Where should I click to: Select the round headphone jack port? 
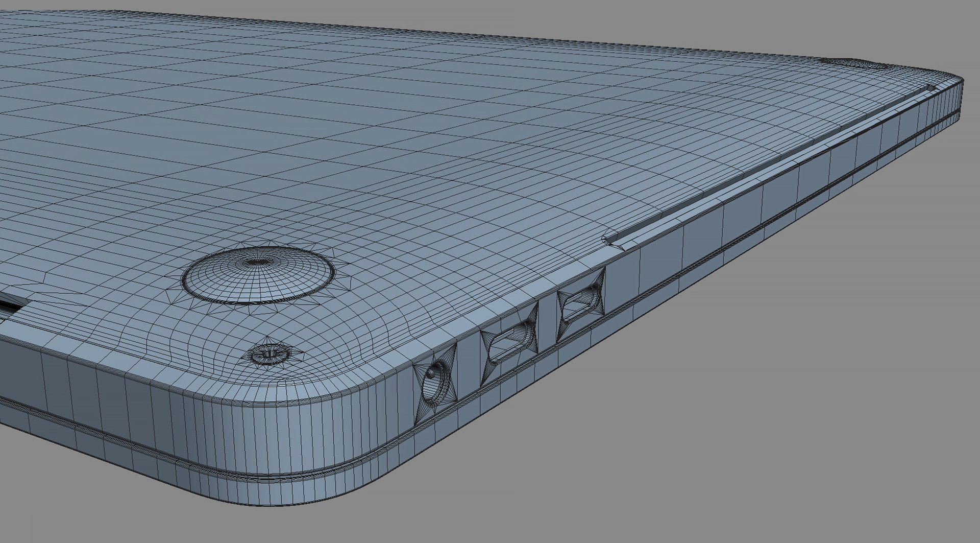click(435, 384)
